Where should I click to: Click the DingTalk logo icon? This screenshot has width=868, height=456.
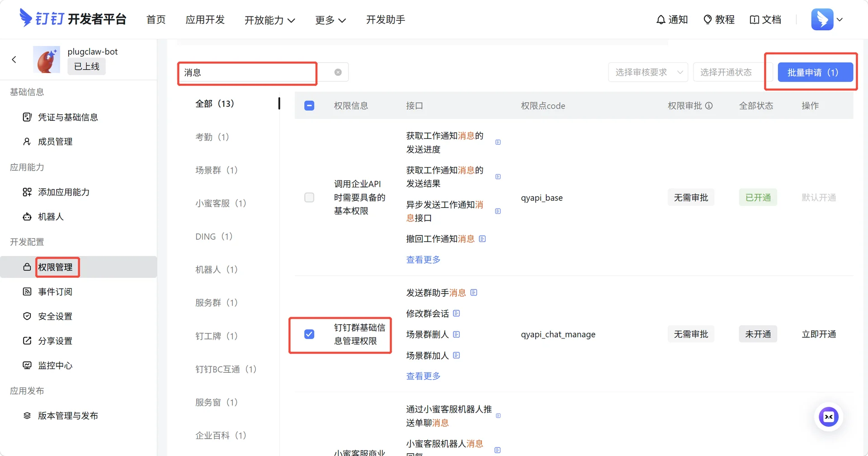point(26,18)
